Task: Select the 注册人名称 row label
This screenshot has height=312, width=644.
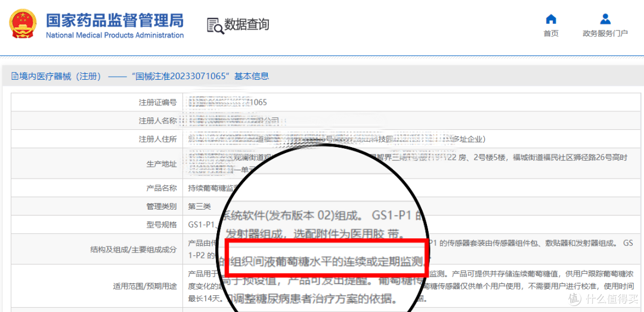Action: click(x=157, y=121)
